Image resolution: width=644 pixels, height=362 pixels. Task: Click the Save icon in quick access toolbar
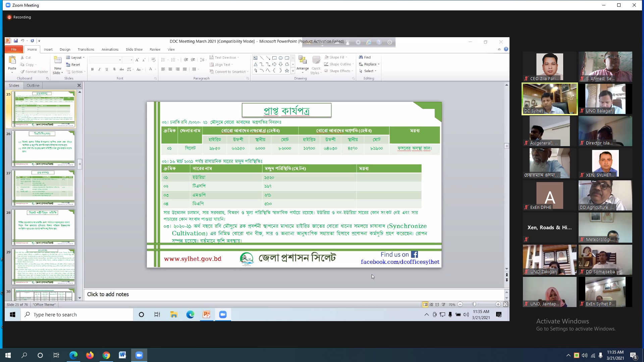click(x=15, y=41)
